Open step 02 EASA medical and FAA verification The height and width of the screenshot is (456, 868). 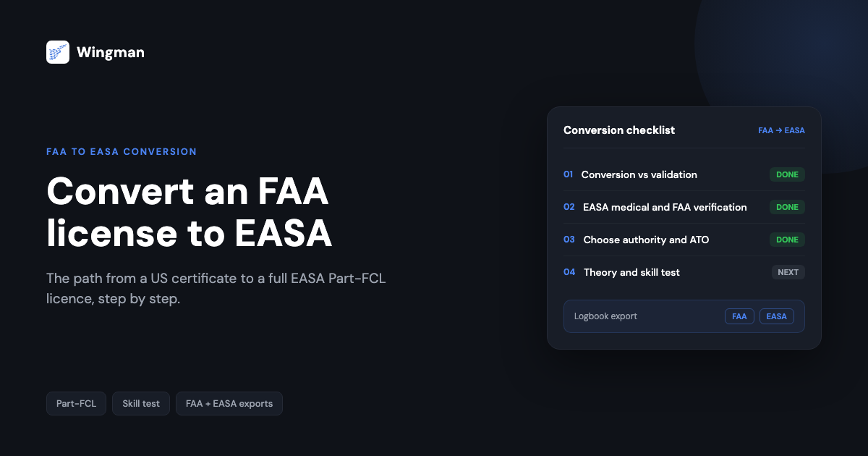point(684,207)
